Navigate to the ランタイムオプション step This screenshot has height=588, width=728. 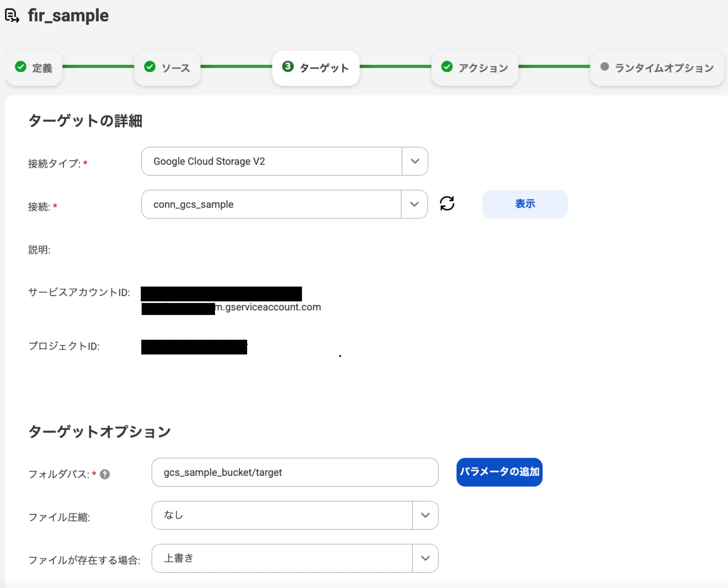click(656, 68)
